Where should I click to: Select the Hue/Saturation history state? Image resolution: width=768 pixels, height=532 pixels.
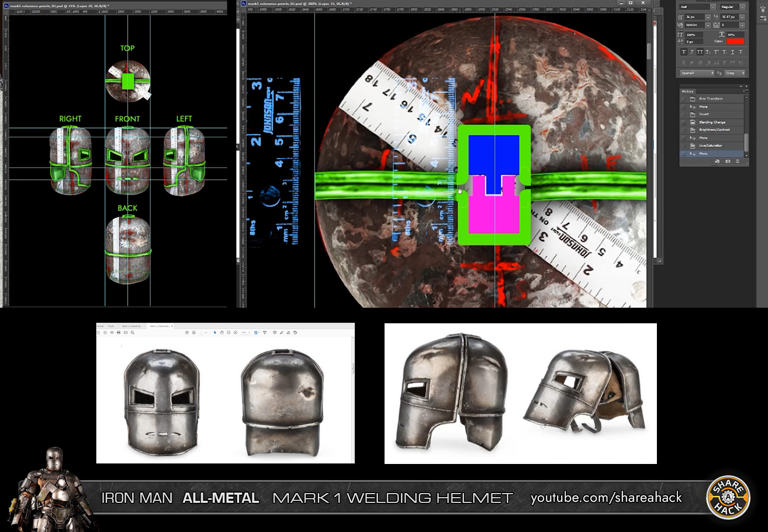pos(712,146)
